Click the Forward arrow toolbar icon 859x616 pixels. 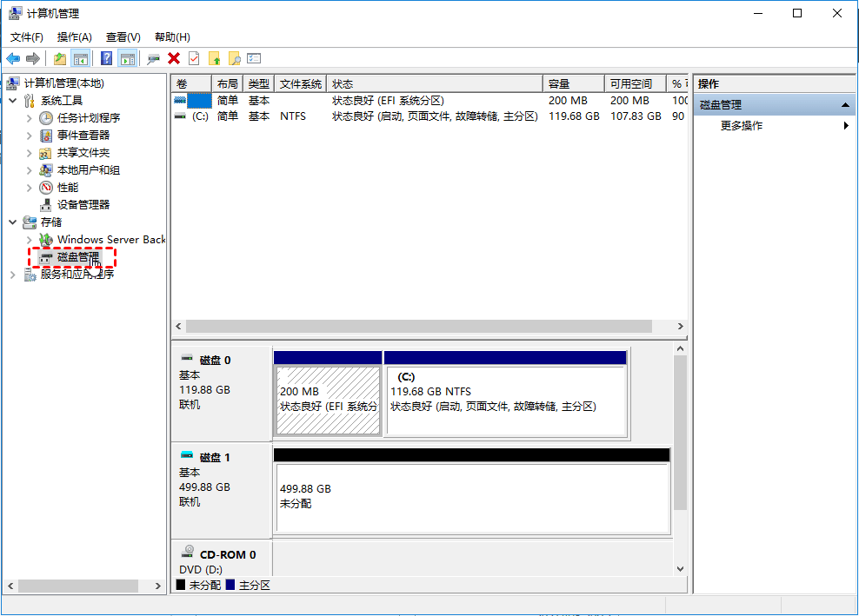(33, 58)
